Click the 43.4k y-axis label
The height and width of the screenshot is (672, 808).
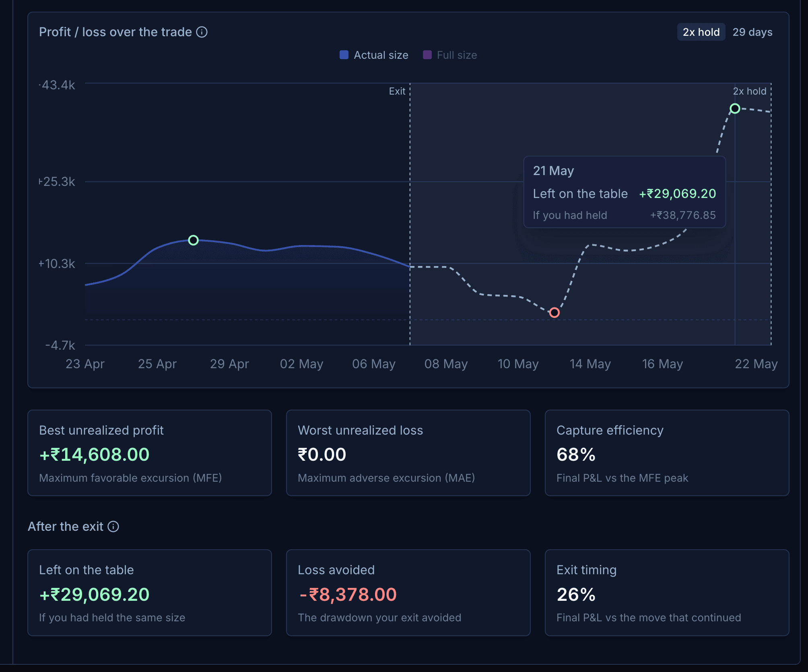(57, 85)
